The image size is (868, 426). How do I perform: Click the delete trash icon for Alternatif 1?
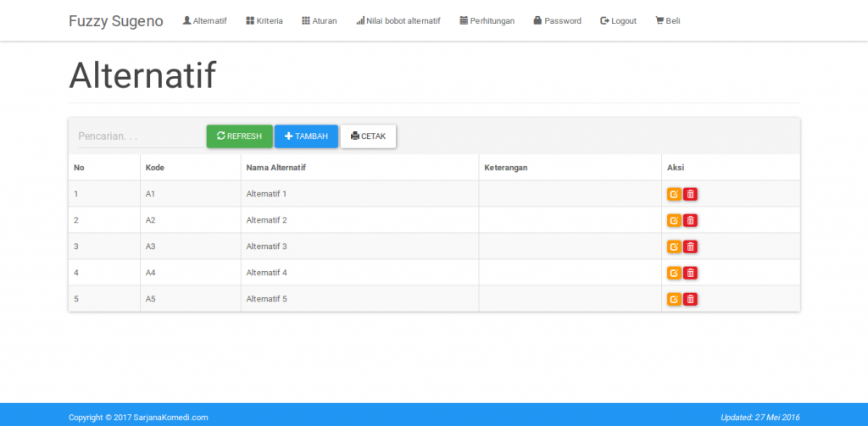pyautogui.click(x=690, y=194)
